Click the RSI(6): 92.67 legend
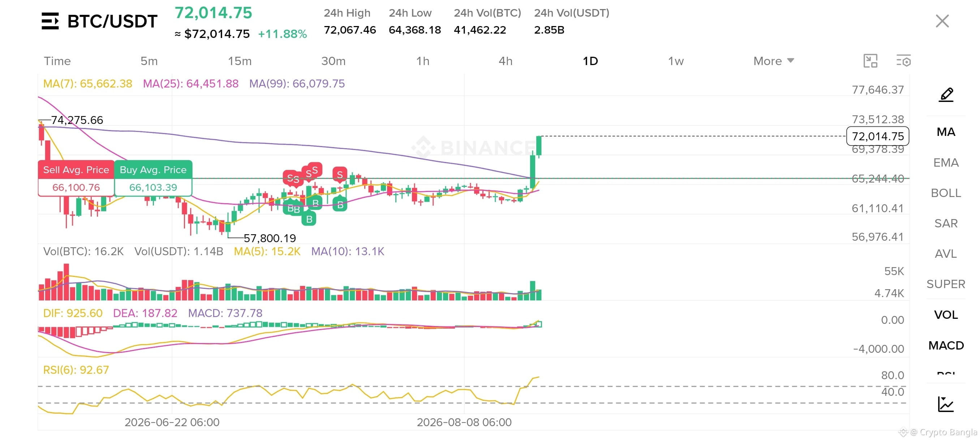 (x=76, y=370)
